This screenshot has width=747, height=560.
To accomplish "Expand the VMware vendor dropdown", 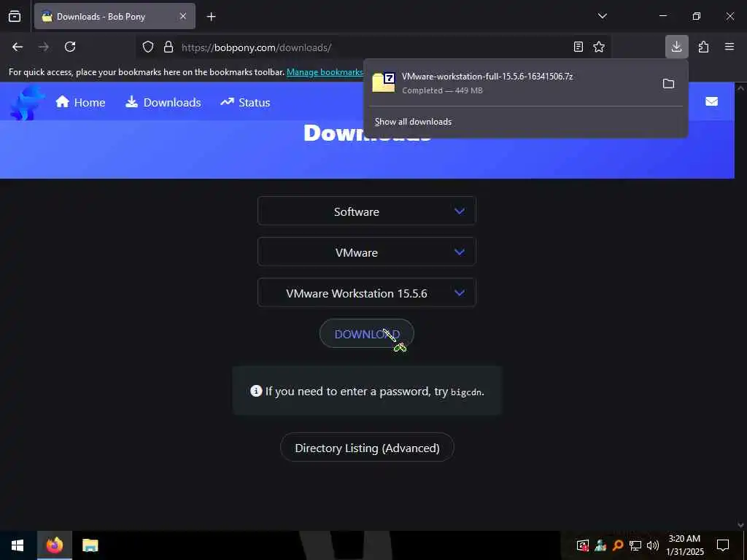I will click(x=367, y=252).
